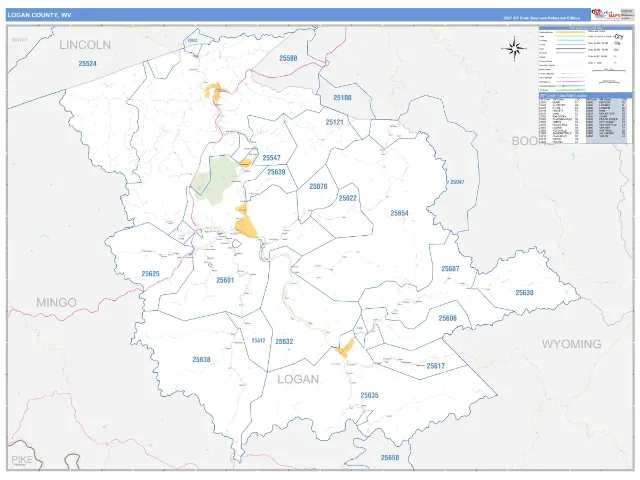
Task: Click ZIP code label 25508
Action: [288, 58]
